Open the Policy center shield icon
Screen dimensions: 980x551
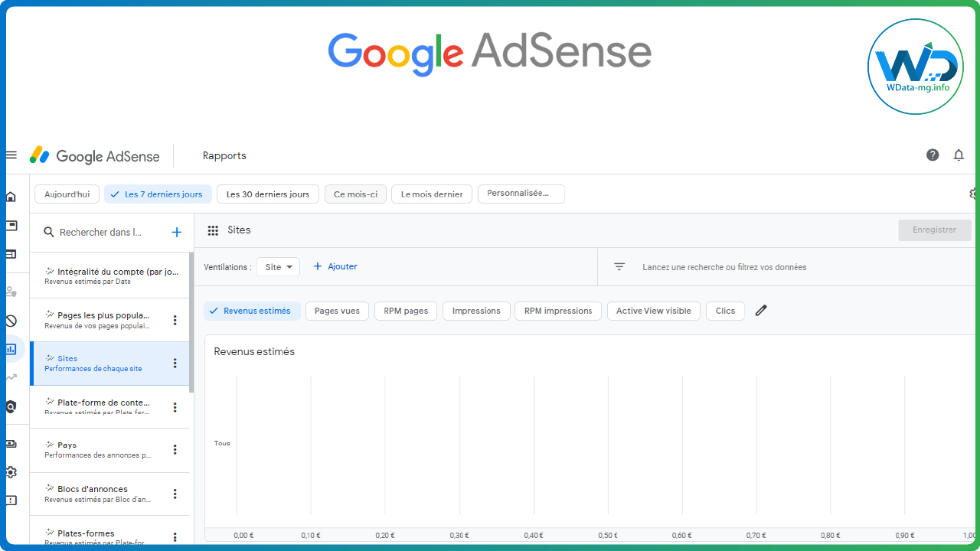point(11,406)
